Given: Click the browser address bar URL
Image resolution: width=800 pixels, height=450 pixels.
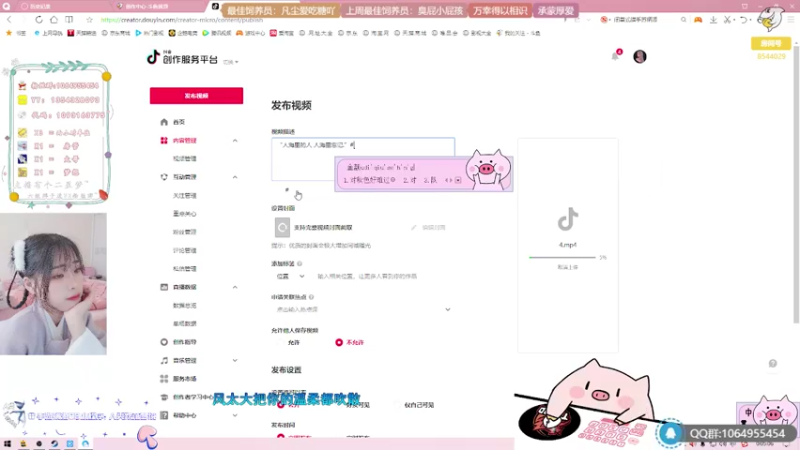Looking at the screenshot, I should (x=182, y=20).
